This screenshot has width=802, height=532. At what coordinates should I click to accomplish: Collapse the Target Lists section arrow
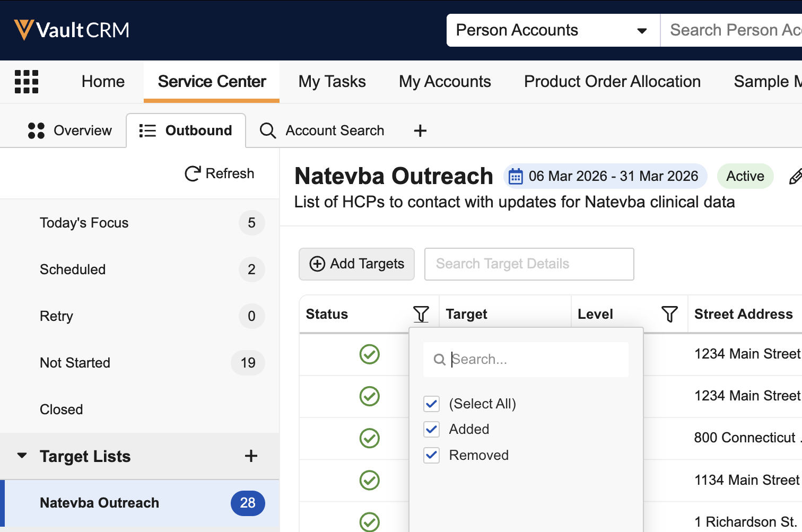point(22,456)
